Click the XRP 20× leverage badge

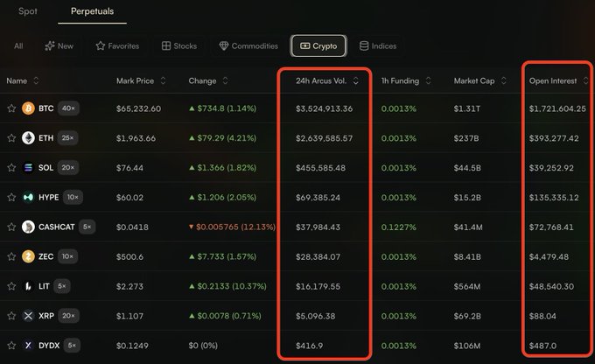(x=68, y=316)
